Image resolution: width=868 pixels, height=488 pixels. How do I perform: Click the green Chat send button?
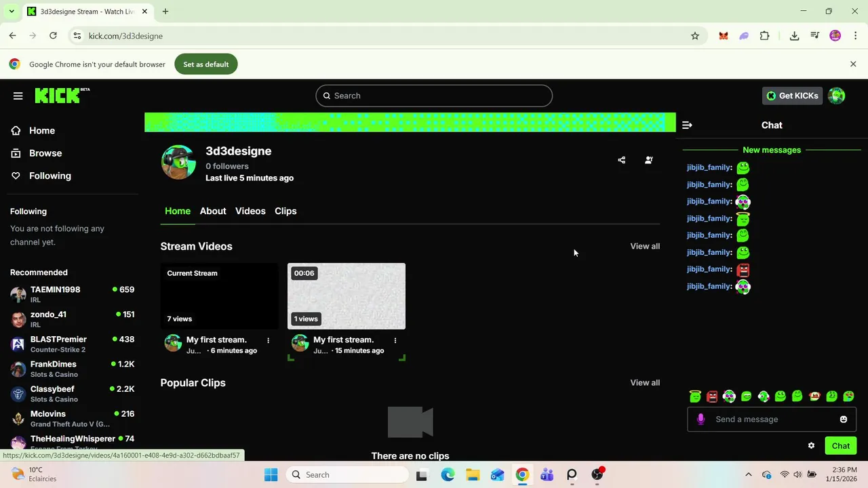pos(841,445)
